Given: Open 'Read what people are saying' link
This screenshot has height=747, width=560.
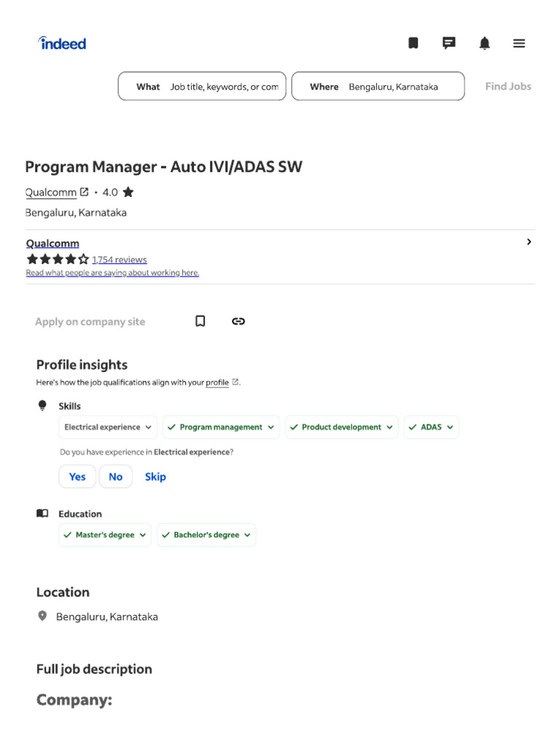Looking at the screenshot, I should 112,273.
